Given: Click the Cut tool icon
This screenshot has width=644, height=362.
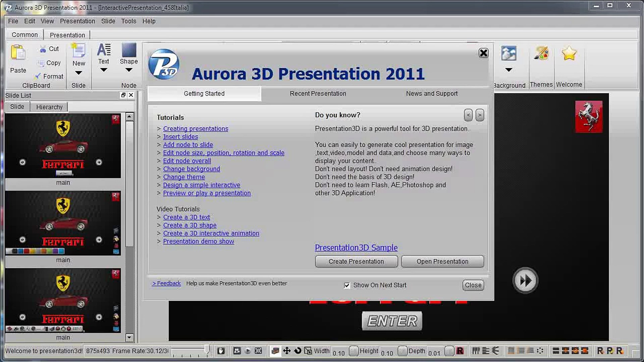Looking at the screenshot, I should 43,49.
